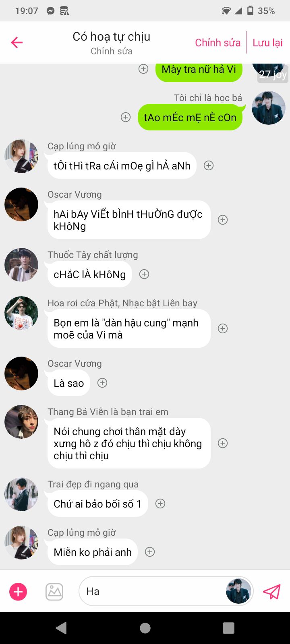The image size is (290, 644).
Task: Click the "Chỉnh sửa" button in header
Action: pos(217,43)
